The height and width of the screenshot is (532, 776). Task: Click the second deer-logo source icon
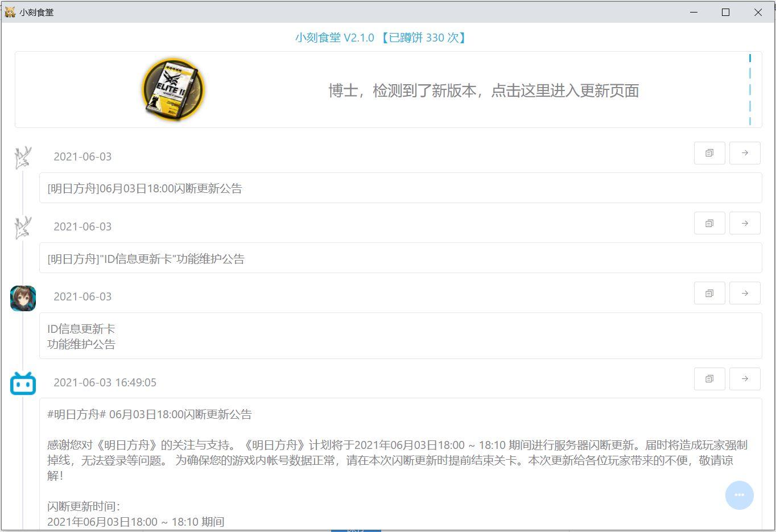click(x=23, y=228)
